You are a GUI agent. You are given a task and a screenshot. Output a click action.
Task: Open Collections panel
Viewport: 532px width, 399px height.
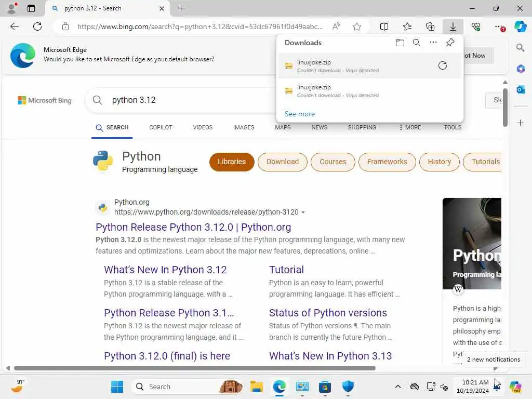point(430,26)
